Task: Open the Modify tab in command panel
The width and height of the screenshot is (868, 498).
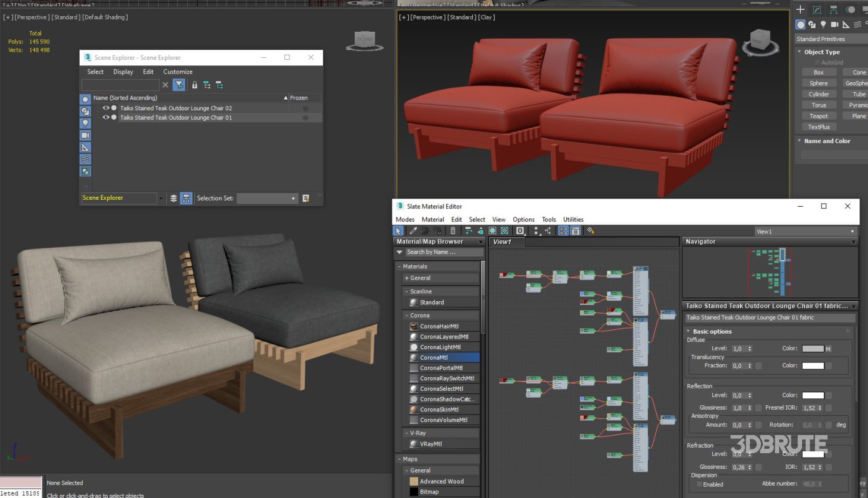Action: [x=817, y=9]
